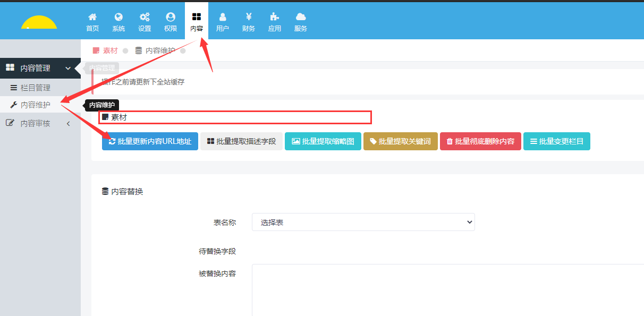Click the Users person icon
Viewport: 644px width, 316px height.
click(x=223, y=18)
